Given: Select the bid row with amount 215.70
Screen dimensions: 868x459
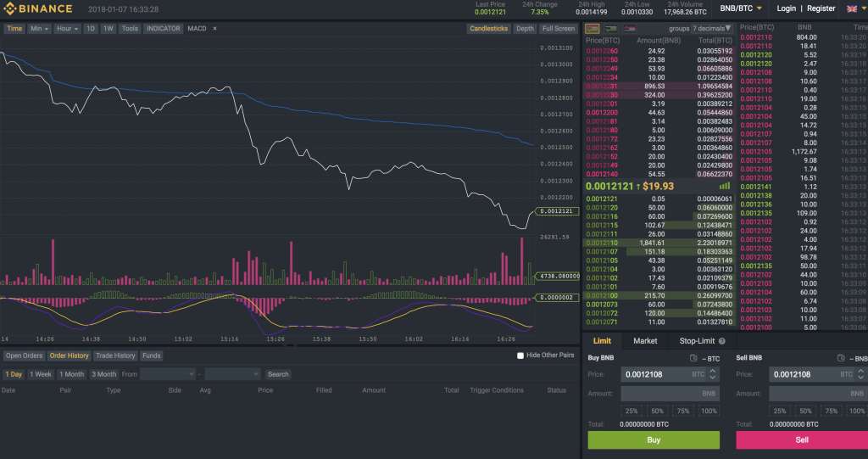Looking at the screenshot, I should click(x=659, y=296).
